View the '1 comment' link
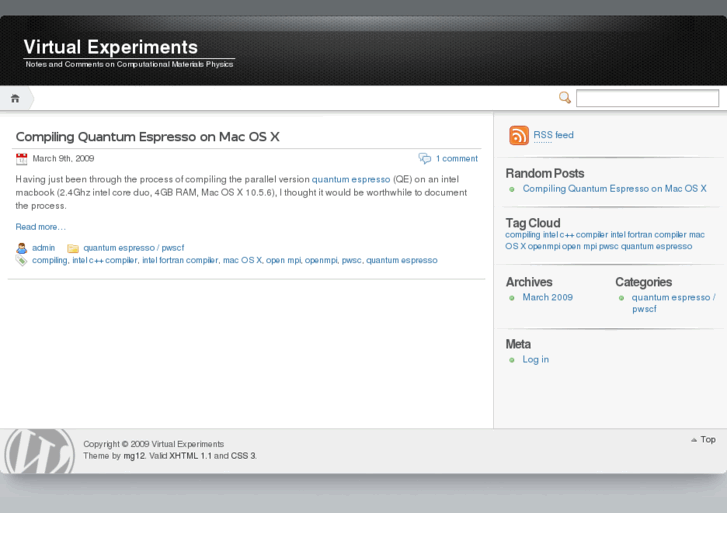Screen dimensions: 727x545 point(457,159)
